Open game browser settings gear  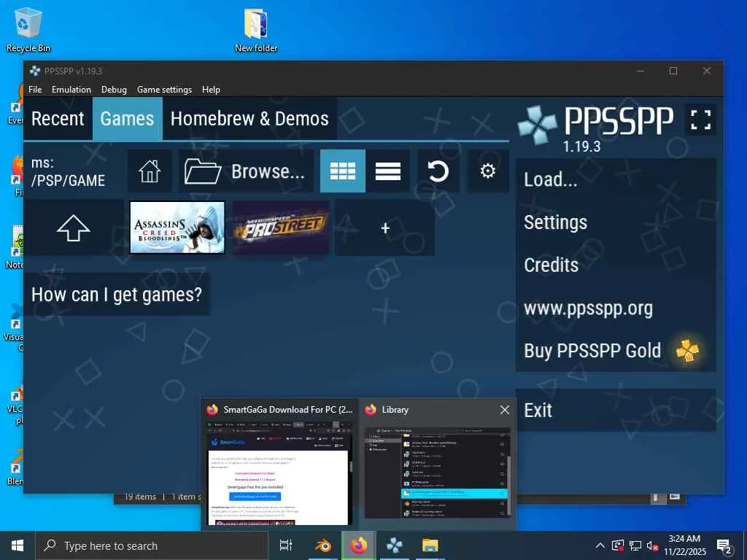point(487,171)
